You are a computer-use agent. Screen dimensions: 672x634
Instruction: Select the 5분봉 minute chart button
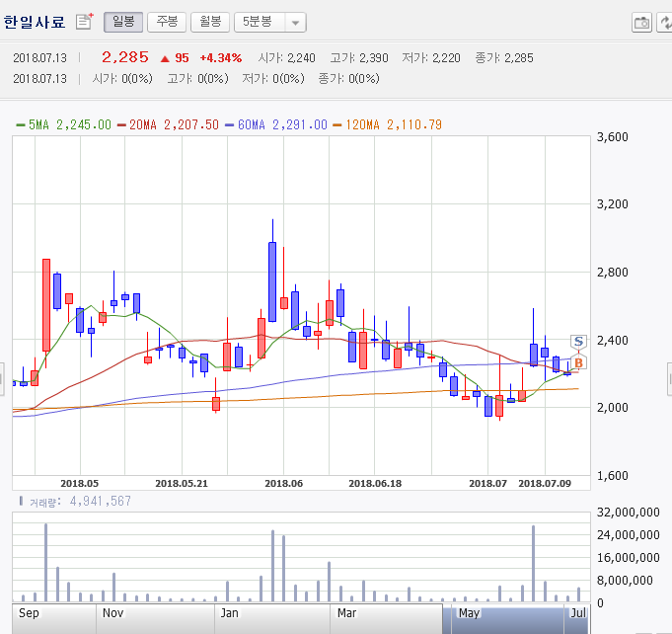tap(260, 22)
